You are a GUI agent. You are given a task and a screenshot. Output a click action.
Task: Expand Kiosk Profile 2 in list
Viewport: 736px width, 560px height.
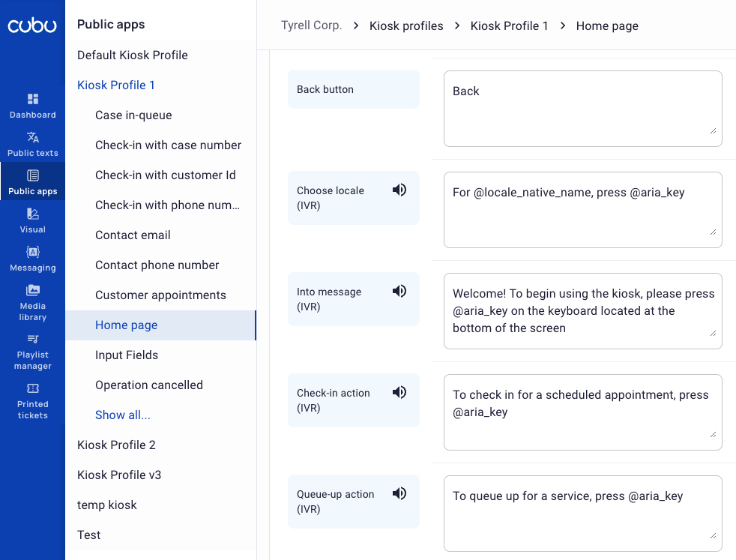[116, 445]
